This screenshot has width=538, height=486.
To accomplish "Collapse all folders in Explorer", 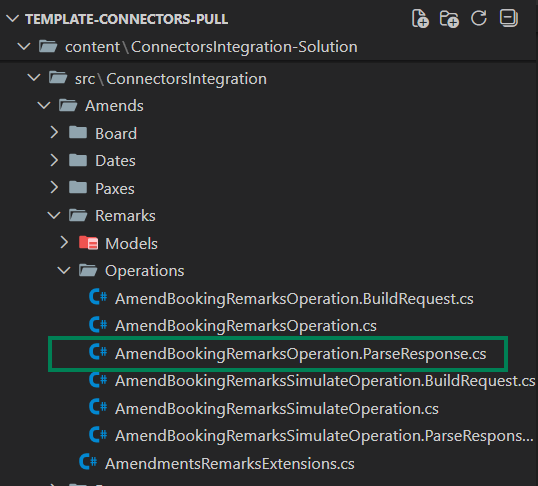I will 508,18.
